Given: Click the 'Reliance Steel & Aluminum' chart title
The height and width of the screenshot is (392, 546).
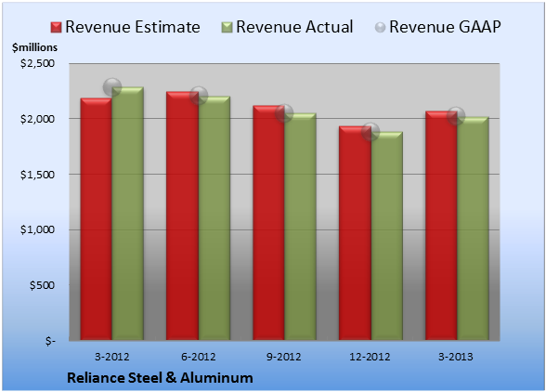Looking at the screenshot, I should click(160, 378).
